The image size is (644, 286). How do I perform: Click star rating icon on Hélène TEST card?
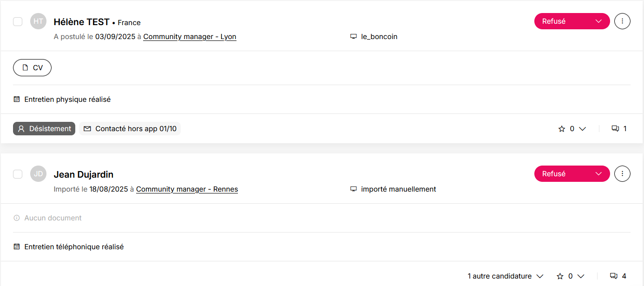point(561,129)
